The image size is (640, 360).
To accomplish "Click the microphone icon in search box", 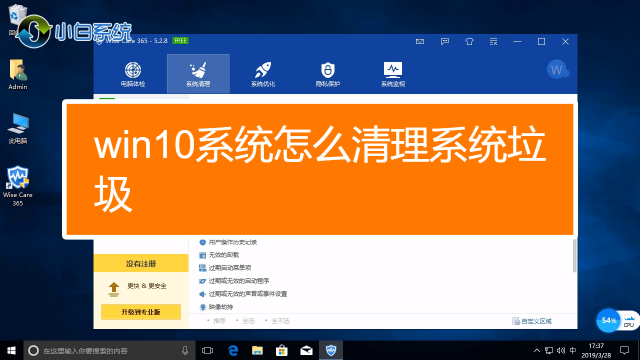I will pyautogui.click(x=185, y=351).
